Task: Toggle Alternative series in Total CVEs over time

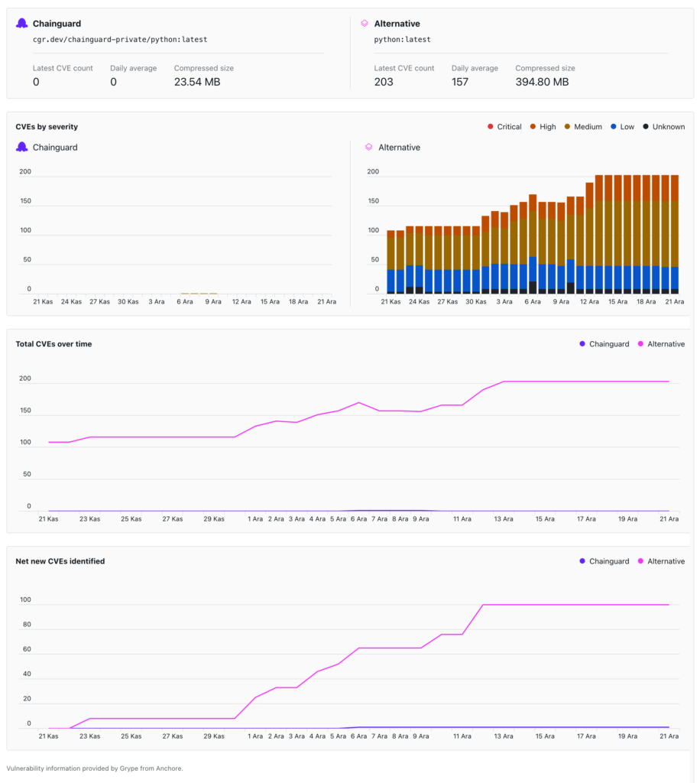Action: (x=666, y=344)
